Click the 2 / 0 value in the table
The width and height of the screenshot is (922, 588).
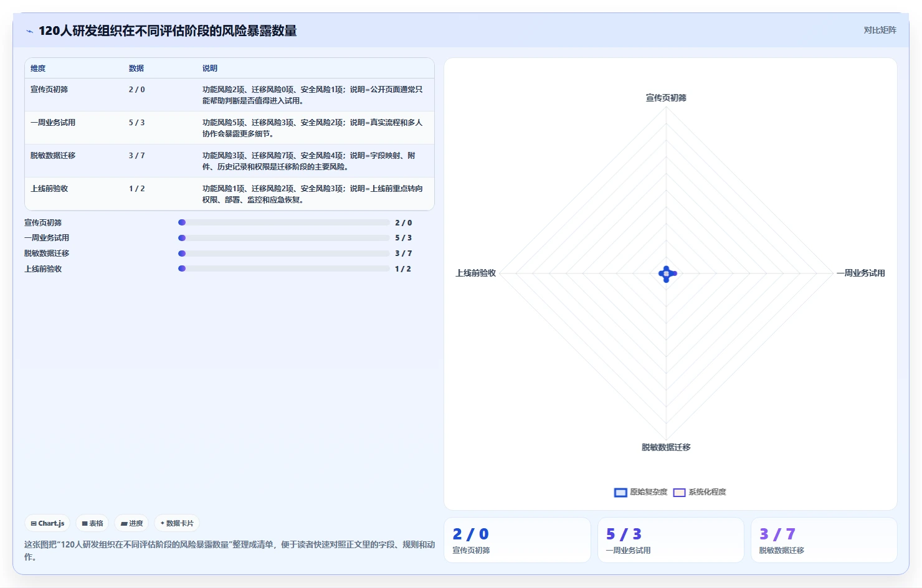click(136, 90)
